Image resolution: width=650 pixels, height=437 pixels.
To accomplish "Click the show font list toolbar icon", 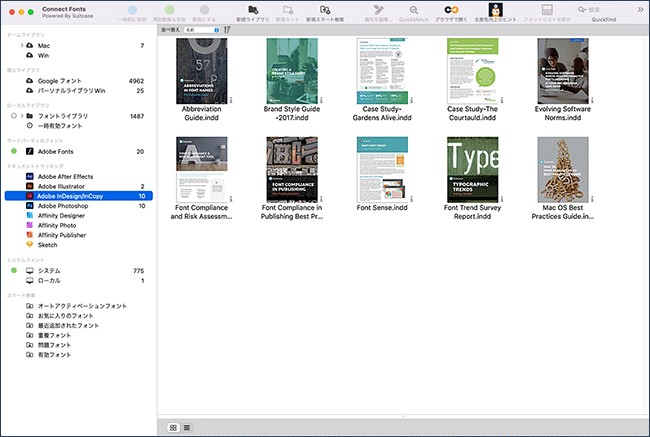I will point(547,10).
